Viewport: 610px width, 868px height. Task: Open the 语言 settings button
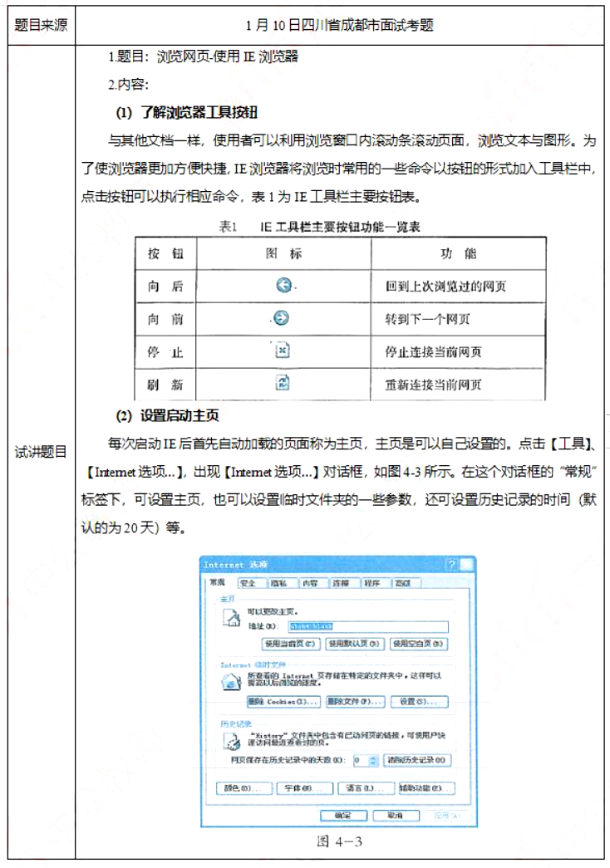click(x=366, y=787)
